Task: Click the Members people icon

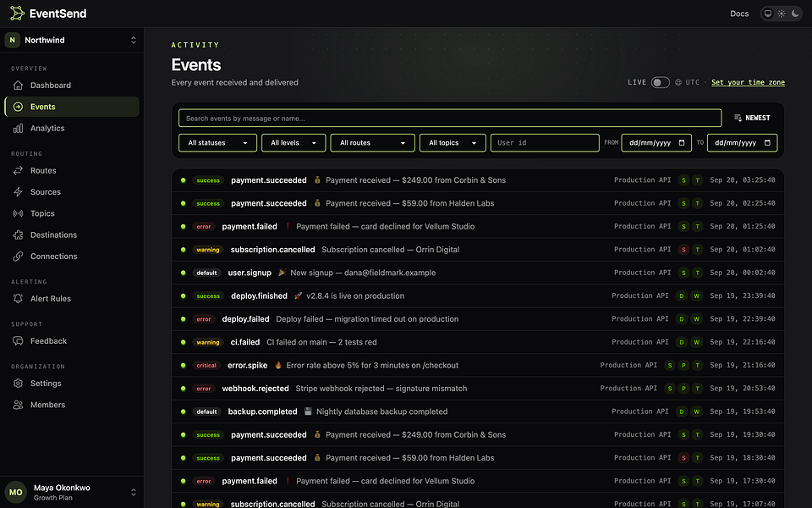Action: 18,405
